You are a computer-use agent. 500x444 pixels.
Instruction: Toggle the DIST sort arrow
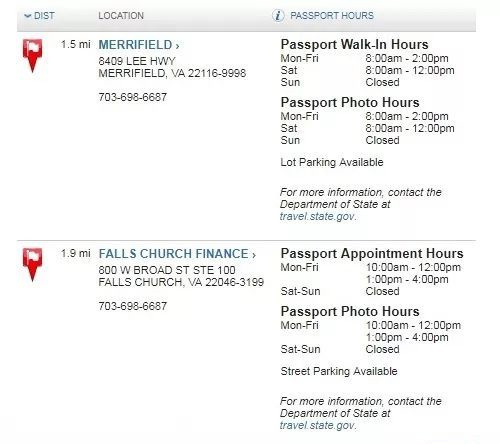tap(28, 16)
